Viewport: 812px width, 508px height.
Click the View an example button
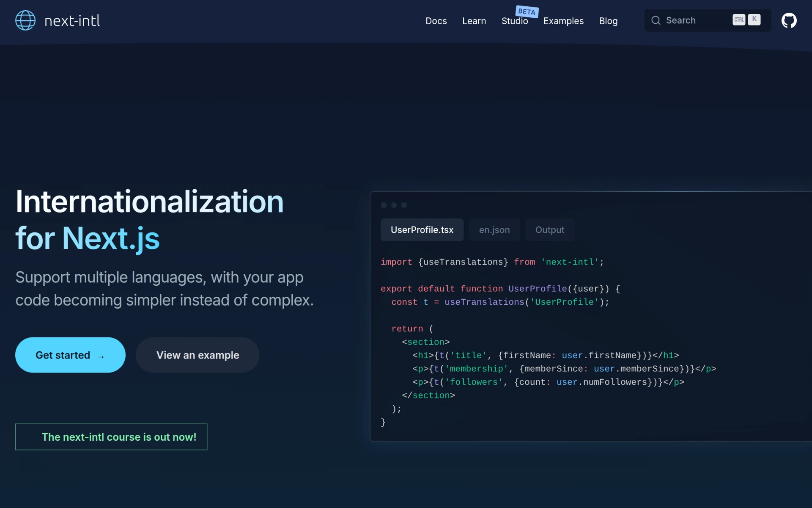click(x=198, y=355)
